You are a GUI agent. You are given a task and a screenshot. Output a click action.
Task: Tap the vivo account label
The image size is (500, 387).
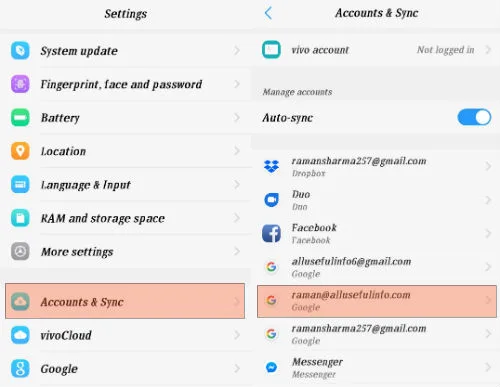320,50
